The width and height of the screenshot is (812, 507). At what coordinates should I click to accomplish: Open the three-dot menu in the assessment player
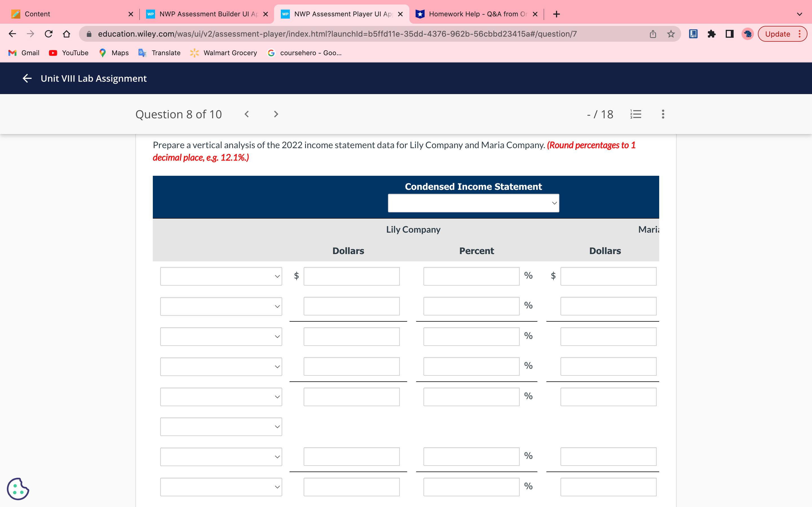663,114
